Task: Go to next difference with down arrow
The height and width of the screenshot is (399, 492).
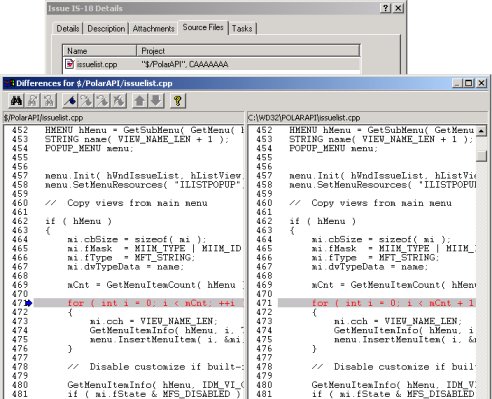Action: click(156, 101)
